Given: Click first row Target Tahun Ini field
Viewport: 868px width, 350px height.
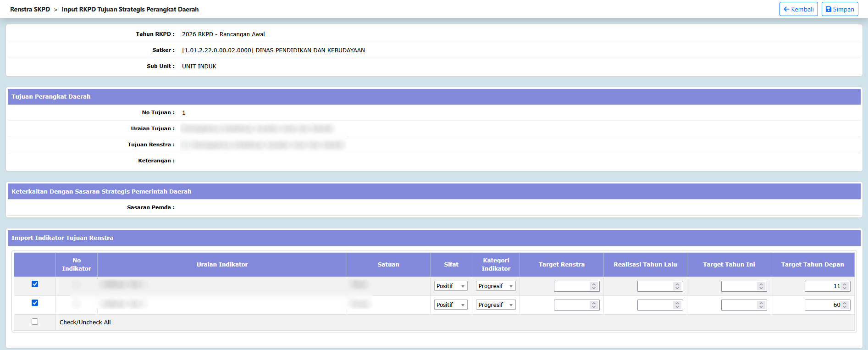Looking at the screenshot, I should coord(739,286).
